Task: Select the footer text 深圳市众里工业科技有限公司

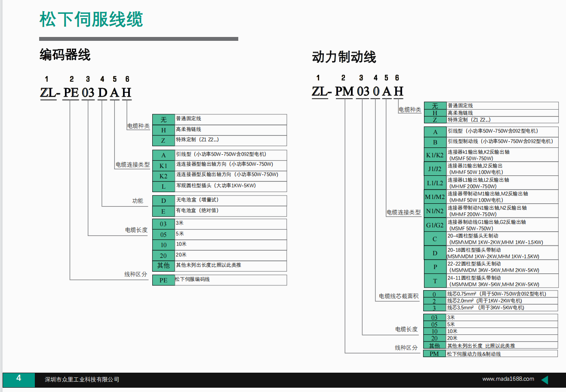Action: (x=82, y=380)
